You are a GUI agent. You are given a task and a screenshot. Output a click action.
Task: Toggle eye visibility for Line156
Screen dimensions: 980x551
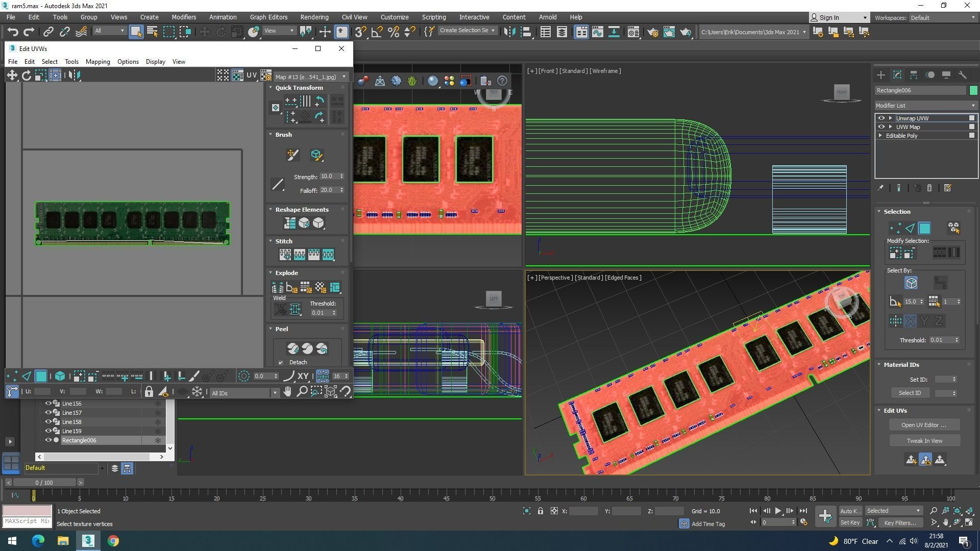(x=48, y=404)
